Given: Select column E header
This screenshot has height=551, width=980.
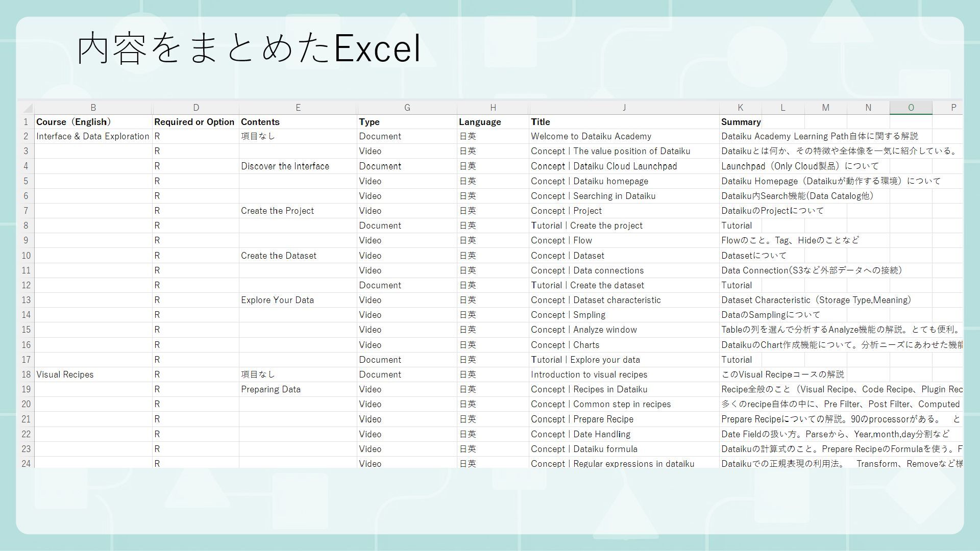Looking at the screenshot, I should (298, 108).
